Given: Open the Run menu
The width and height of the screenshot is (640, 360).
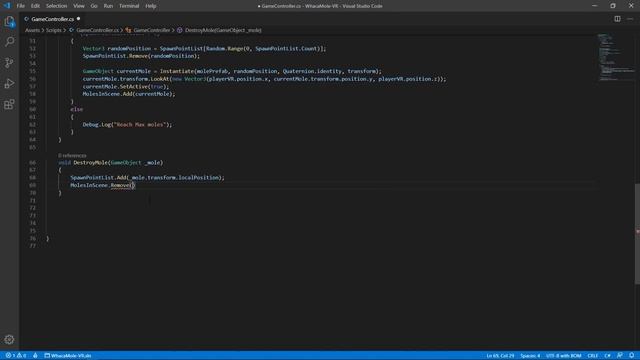Looking at the screenshot, I should [108, 6].
